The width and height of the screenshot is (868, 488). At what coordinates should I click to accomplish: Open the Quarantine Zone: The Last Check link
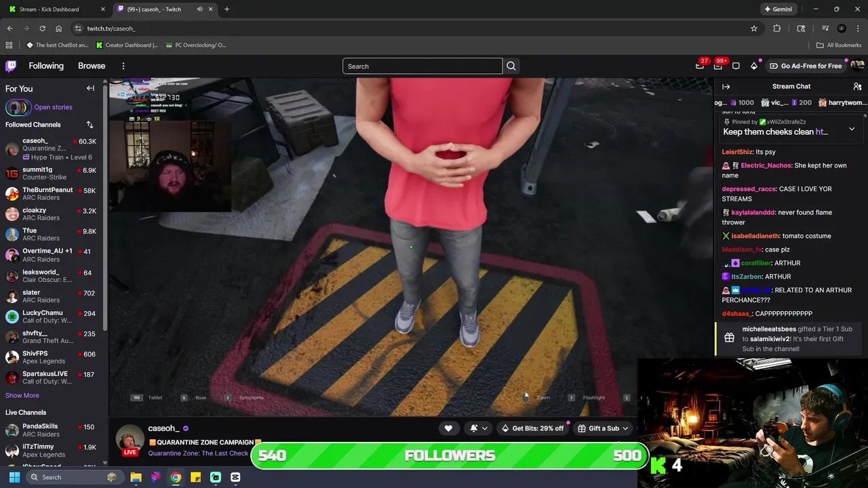[x=198, y=453]
